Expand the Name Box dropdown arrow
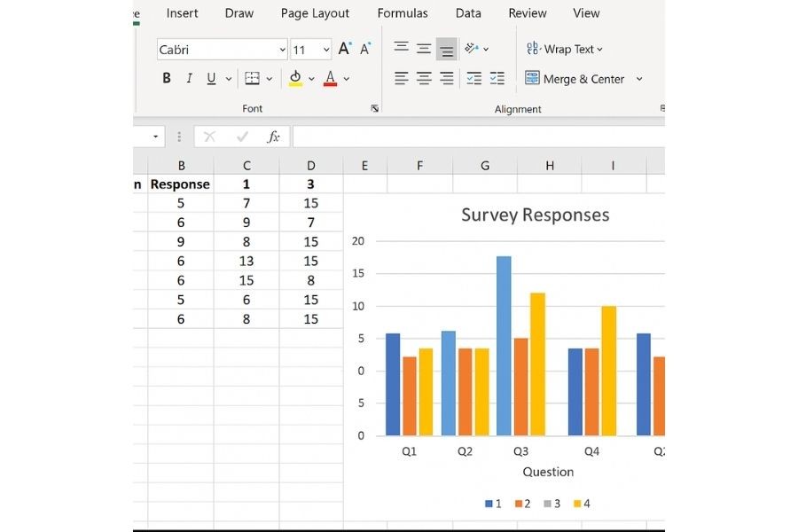This screenshot has height=532, width=798. (156, 137)
